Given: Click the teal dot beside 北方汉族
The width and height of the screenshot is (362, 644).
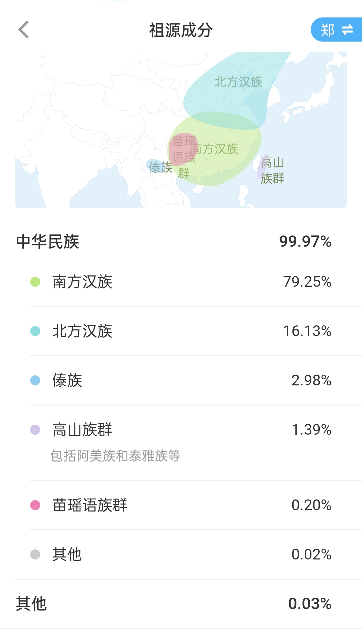Looking at the screenshot, I should click(x=35, y=331).
